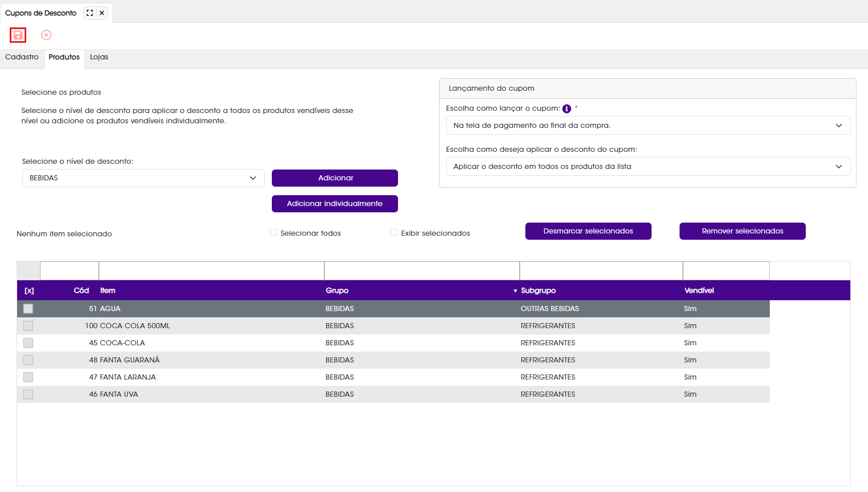Screen dimensions: 868x492
Task: Click the Cód filter input field
Action: pyautogui.click(x=69, y=271)
